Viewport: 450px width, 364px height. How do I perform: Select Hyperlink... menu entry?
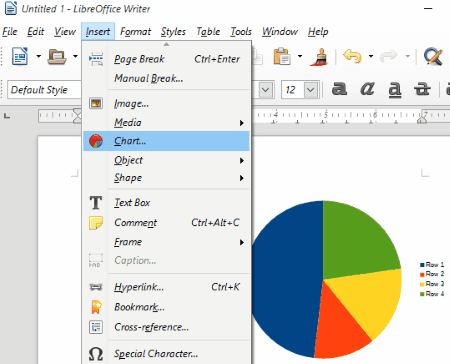(166, 287)
